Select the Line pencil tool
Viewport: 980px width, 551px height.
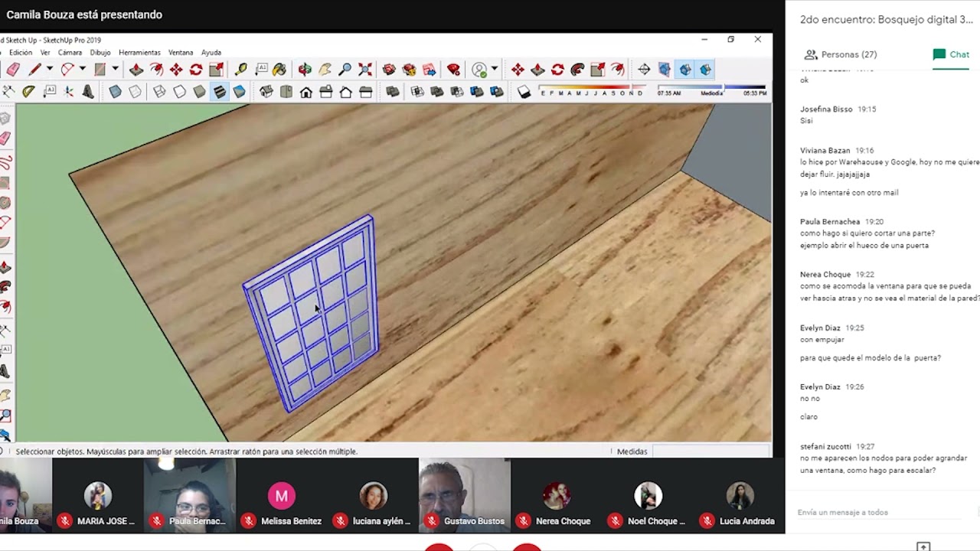click(34, 70)
